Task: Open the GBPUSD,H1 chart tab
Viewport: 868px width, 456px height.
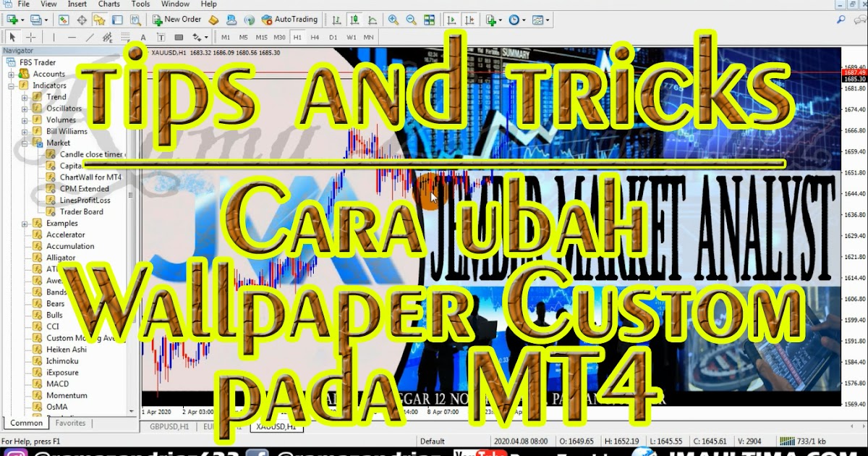Action: pos(171,428)
